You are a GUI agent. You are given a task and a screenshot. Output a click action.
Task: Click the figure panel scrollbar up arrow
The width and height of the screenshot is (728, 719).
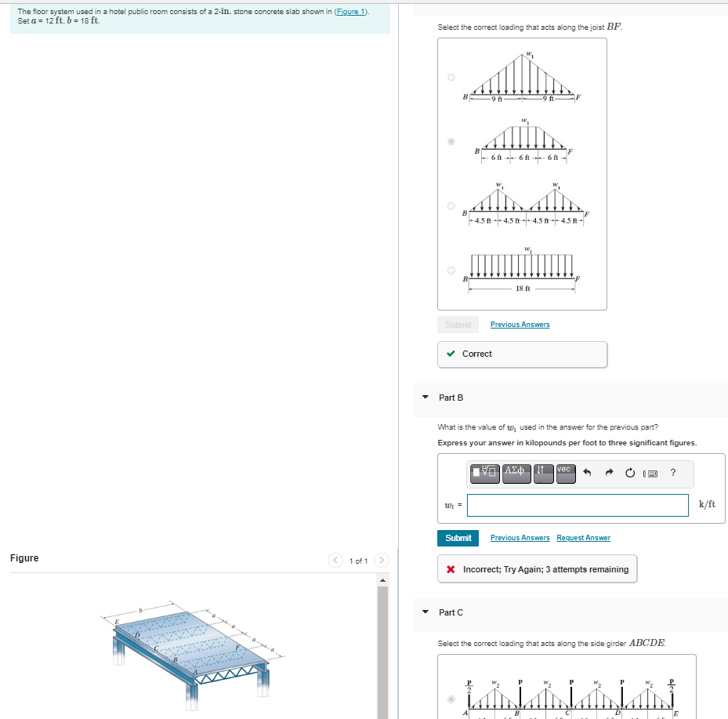pos(382,580)
